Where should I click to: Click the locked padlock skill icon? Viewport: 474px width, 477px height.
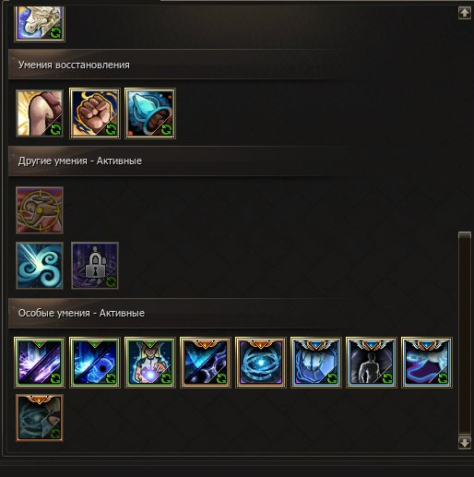(x=95, y=266)
